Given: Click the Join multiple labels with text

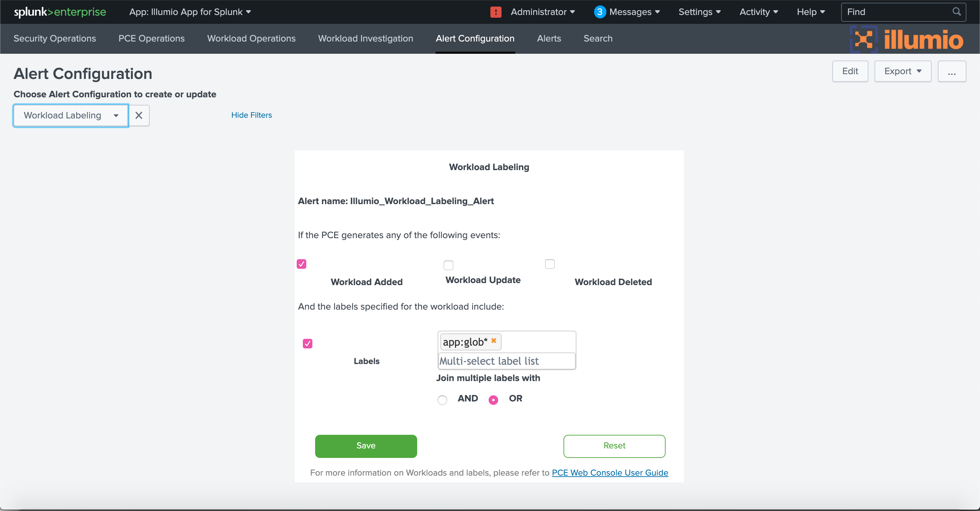Looking at the screenshot, I should click(488, 378).
